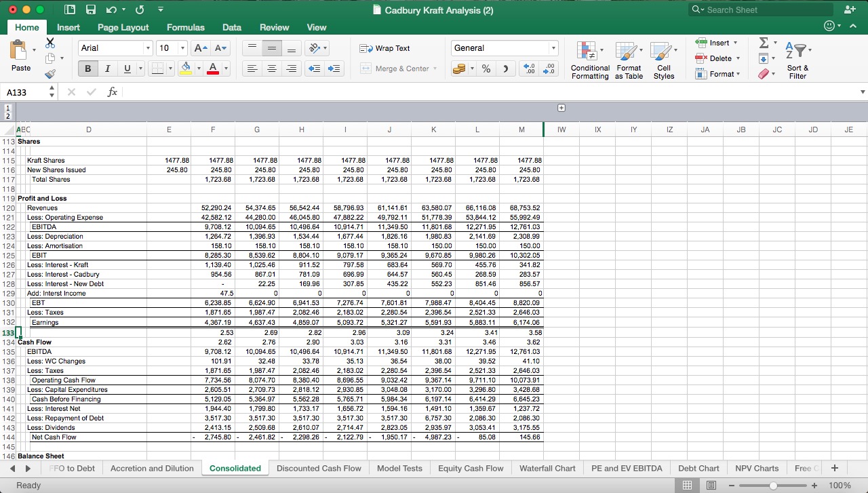
Task: Open Conditional Formatting
Action: [x=589, y=60]
